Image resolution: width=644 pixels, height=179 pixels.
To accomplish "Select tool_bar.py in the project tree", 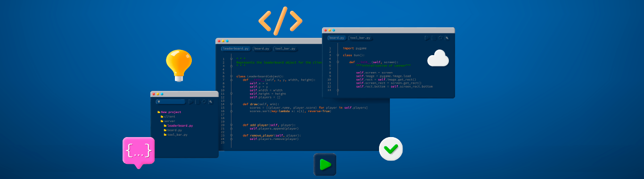I will [x=176, y=135].
